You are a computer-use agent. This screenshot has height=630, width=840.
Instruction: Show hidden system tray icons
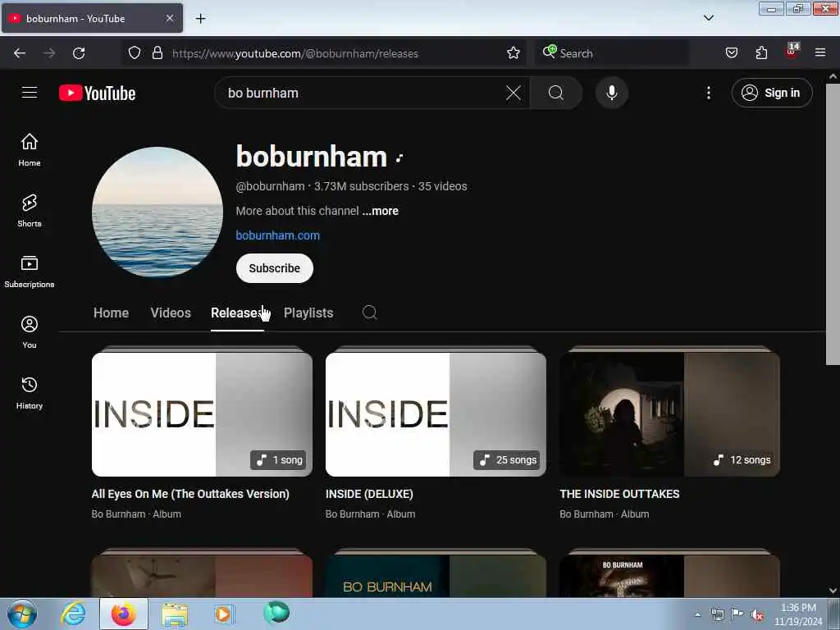click(x=697, y=615)
